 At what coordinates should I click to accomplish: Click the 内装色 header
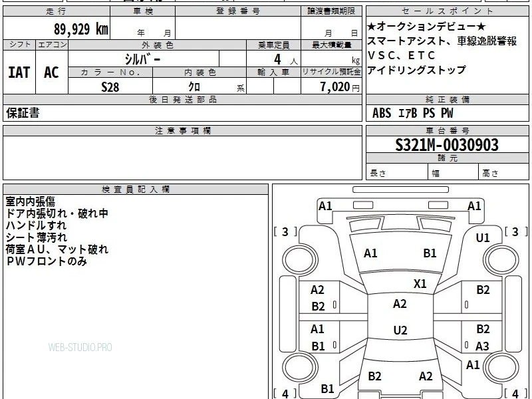click(x=200, y=72)
